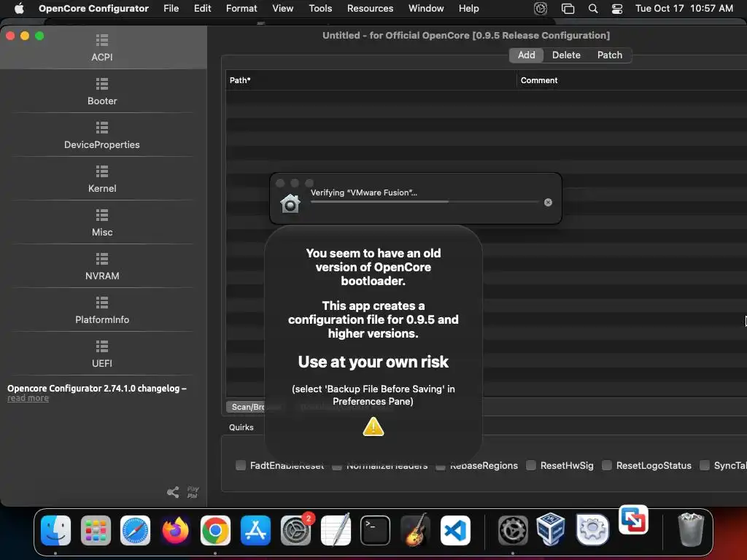747x560 pixels.
Task: Open the Edit menu
Action: 203,9
